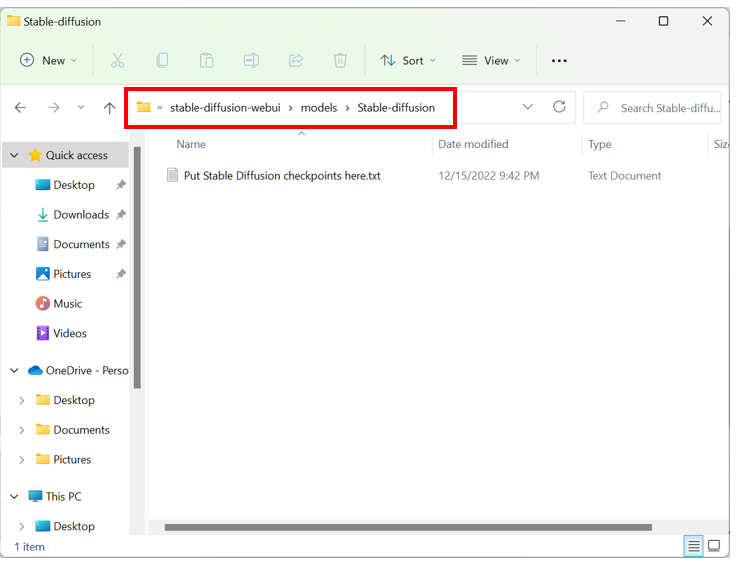The width and height of the screenshot is (739, 566).
Task: Go forward with the right arrow
Action: tap(54, 108)
